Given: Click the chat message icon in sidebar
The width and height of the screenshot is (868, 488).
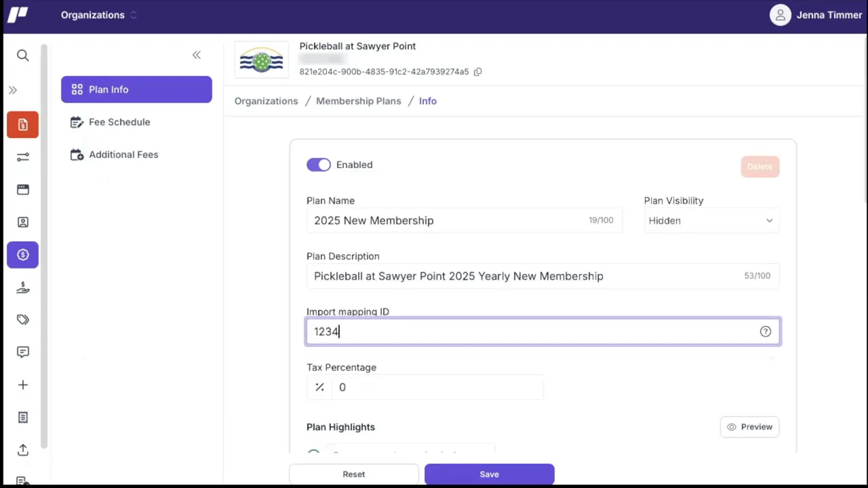Looking at the screenshot, I should click(x=22, y=352).
